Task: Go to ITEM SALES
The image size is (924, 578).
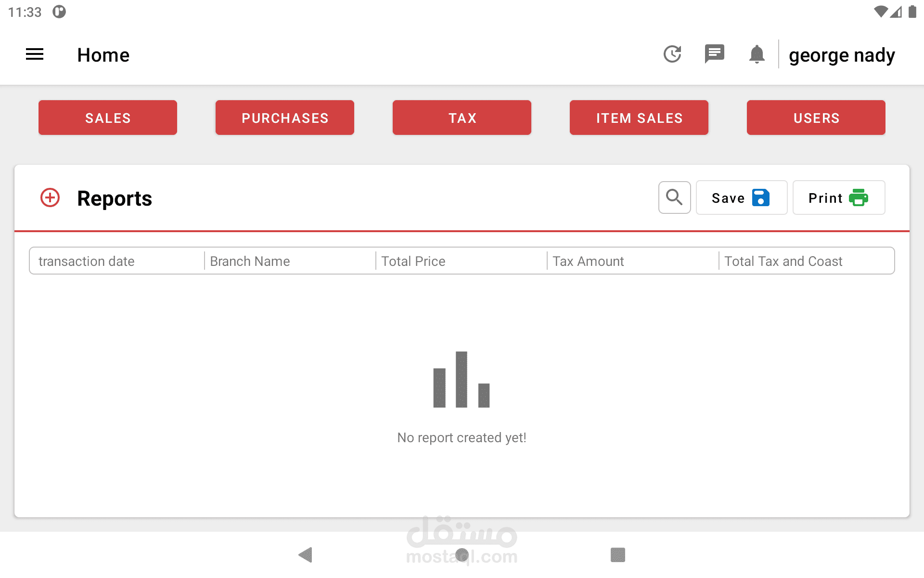Action: pos(639,118)
